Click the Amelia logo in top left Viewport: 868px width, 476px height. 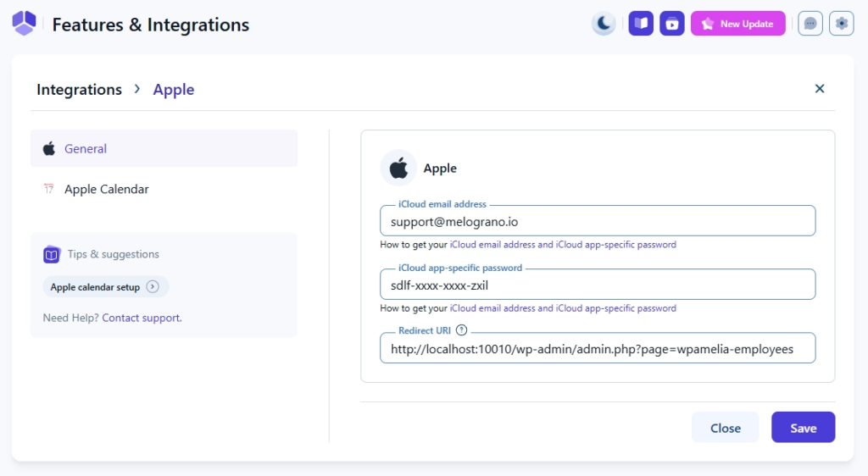point(25,24)
